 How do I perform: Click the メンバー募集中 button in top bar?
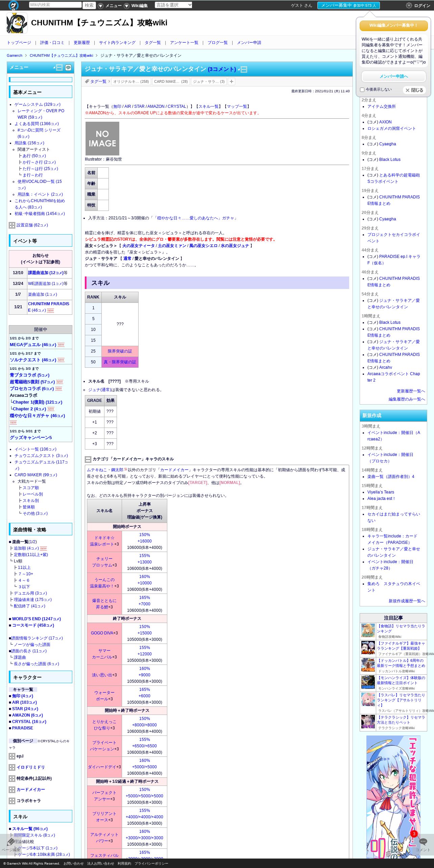coord(348,5)
